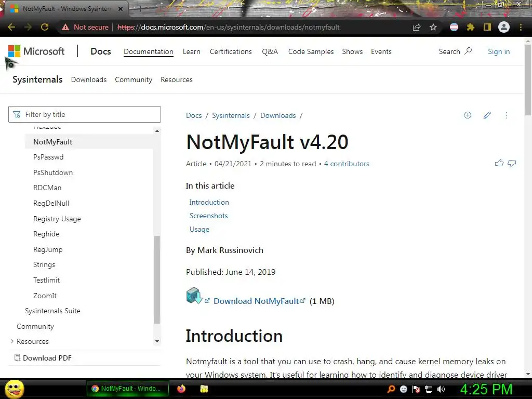
Task: Jump to Introduction section link
Action: click(x=209, y=202)
